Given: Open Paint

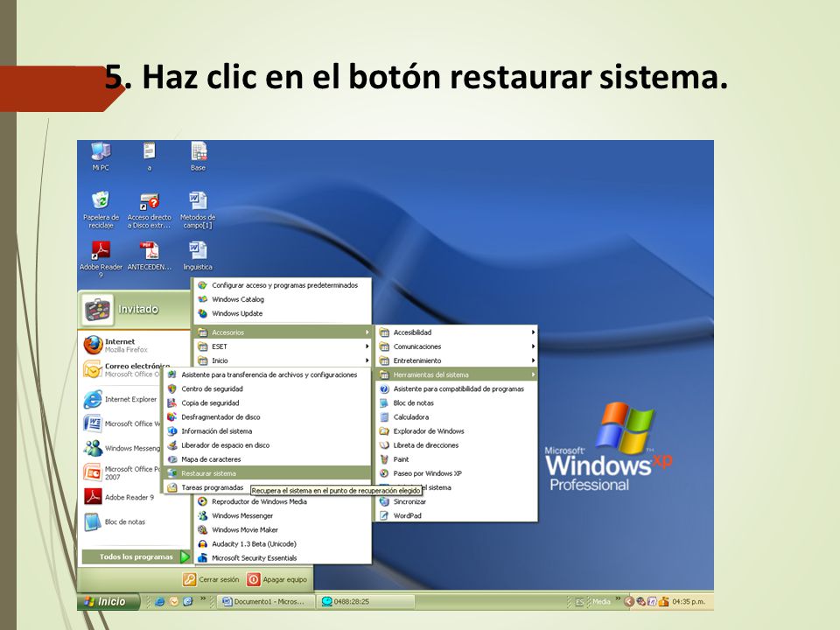Looking at the screenshot, I should click(x=457, y=459).
